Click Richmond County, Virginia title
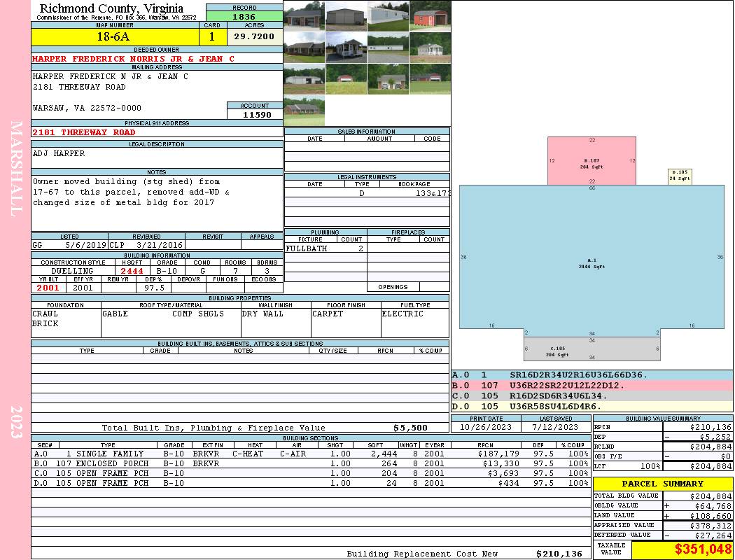 coord(111,8)
